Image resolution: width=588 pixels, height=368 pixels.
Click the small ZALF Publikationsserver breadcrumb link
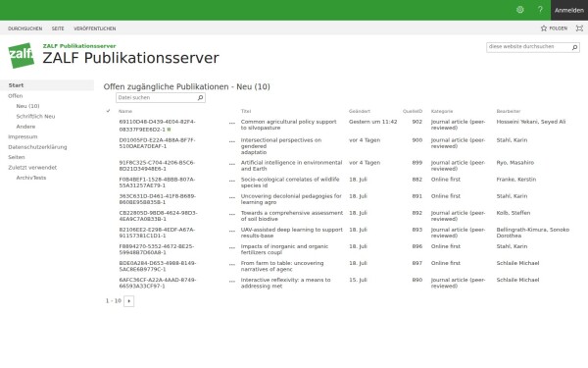point(79,46)
